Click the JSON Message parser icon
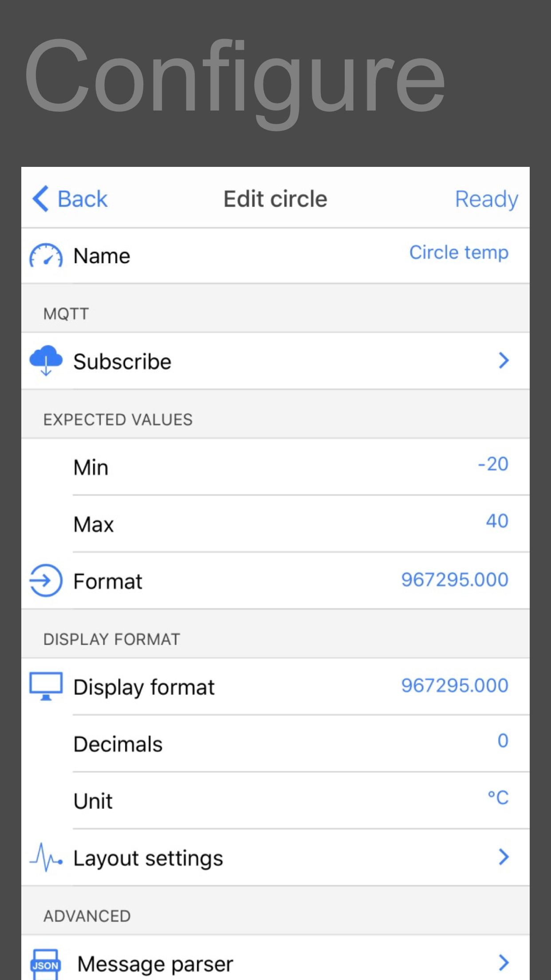This screenshot has width=551, height=980. click(45, 964)
